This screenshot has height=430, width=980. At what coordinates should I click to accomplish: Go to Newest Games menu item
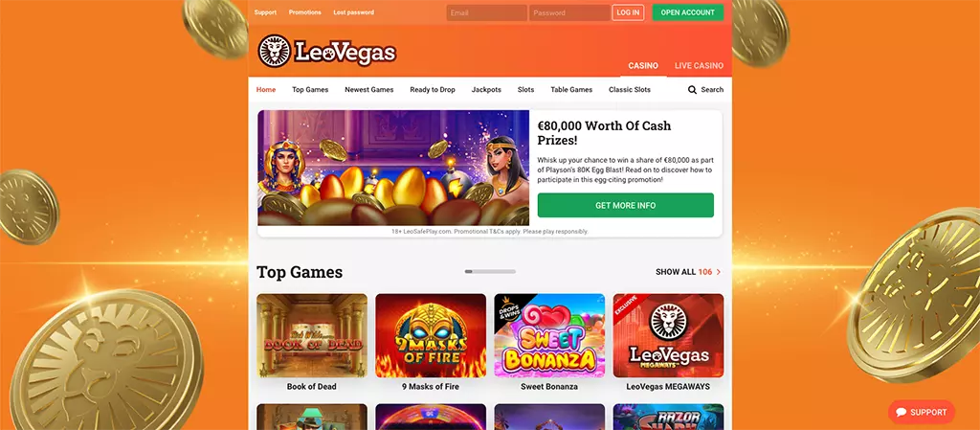[369, 89]
